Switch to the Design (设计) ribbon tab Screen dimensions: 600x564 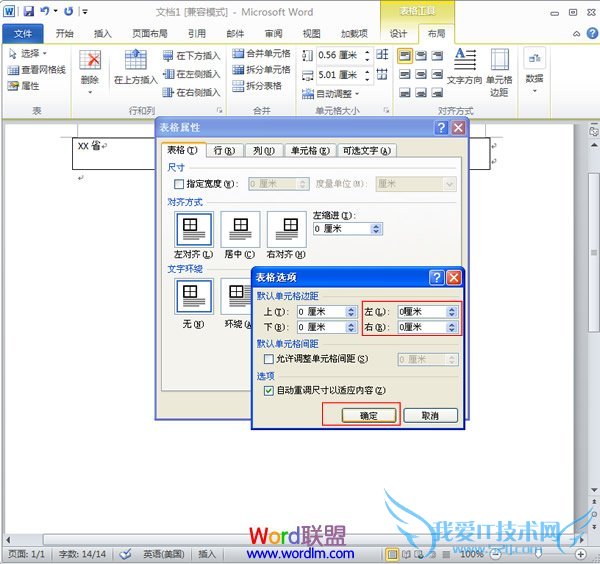tap(398, 34)
